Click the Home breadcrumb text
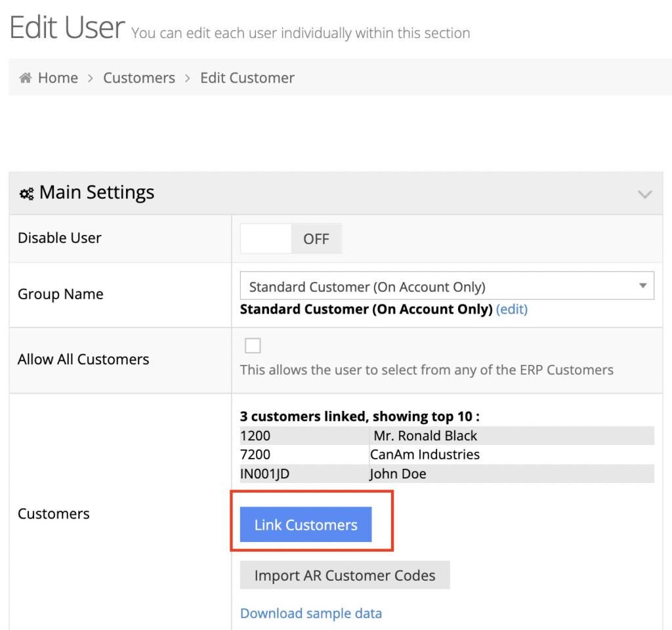This screenshot has width=672, height=630. click(x=58, y=78)
